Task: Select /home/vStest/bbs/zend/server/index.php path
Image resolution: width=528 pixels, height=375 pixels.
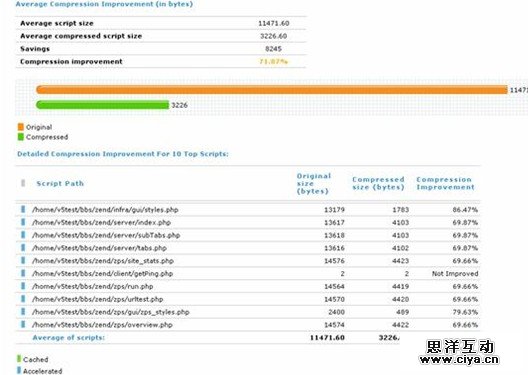Action: coord(101,223)
